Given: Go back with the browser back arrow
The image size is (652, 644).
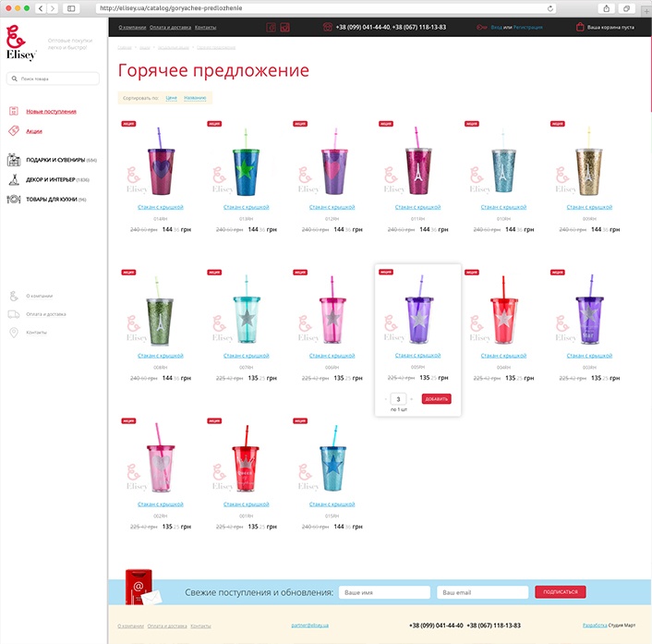Looking at the screenshot, I should pyautogui.click(x=41, y=8).
